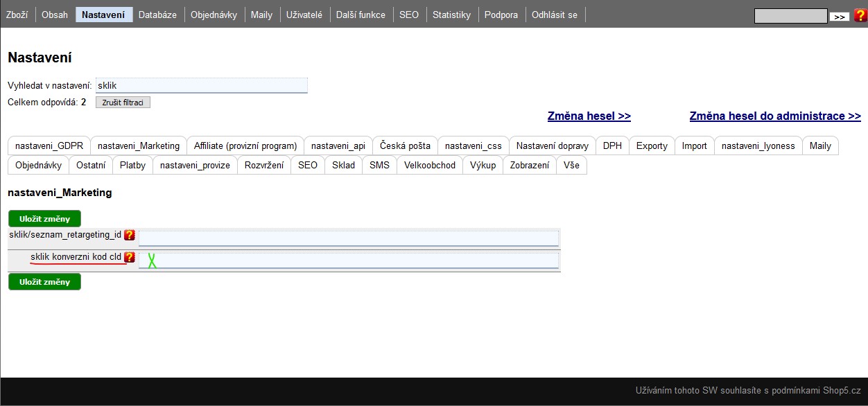868x406 pixels.
Task: Open the SEO menu in top bar
Action: tap(409, 15)
